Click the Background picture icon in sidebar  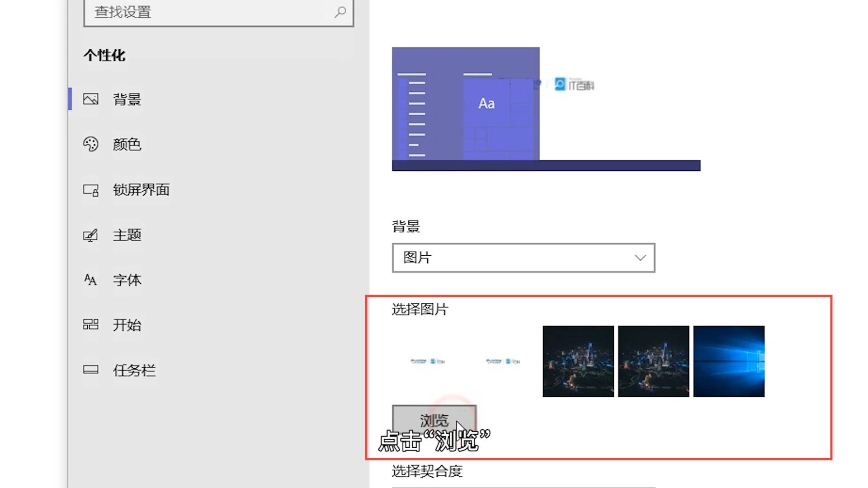(90, 99)
